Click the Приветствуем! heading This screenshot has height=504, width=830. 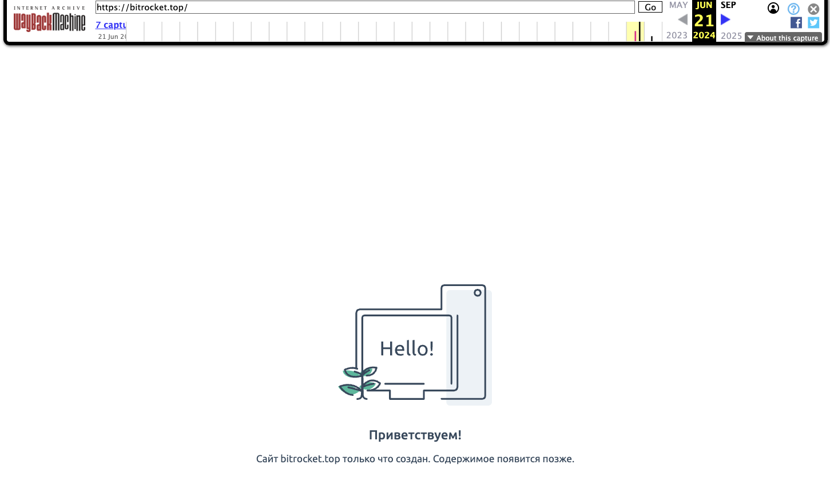(x=415, y=435)
